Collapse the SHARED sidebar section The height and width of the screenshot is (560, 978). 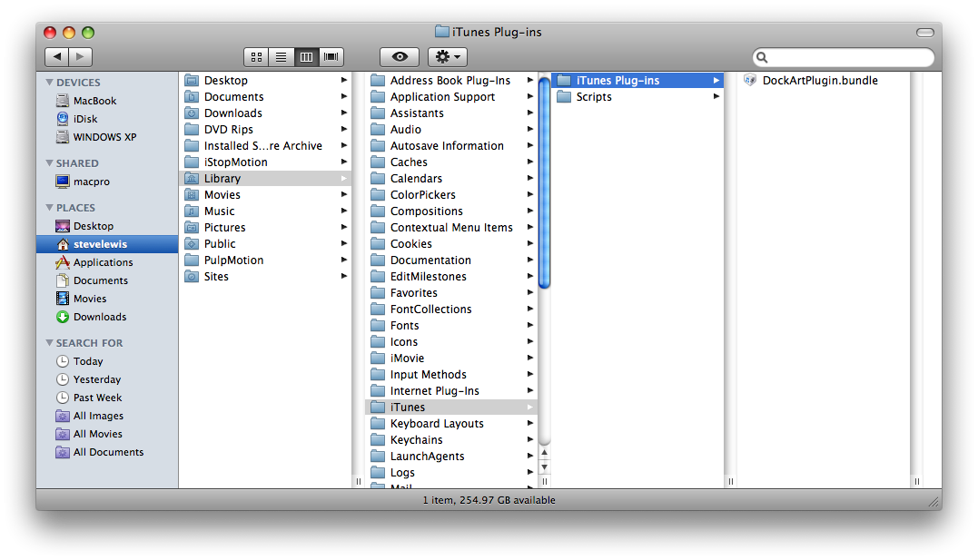(x=49, y=162)
